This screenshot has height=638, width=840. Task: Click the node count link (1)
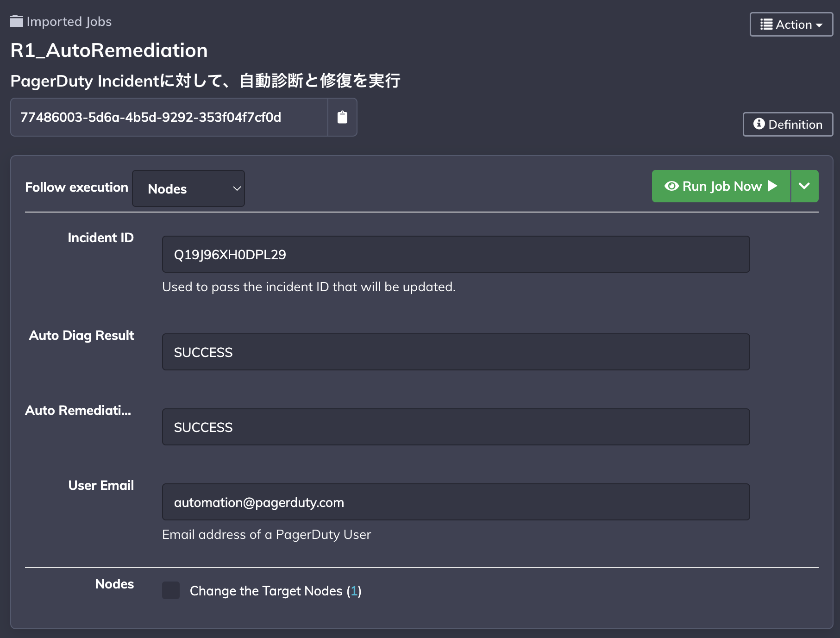[x=354, y=591]
